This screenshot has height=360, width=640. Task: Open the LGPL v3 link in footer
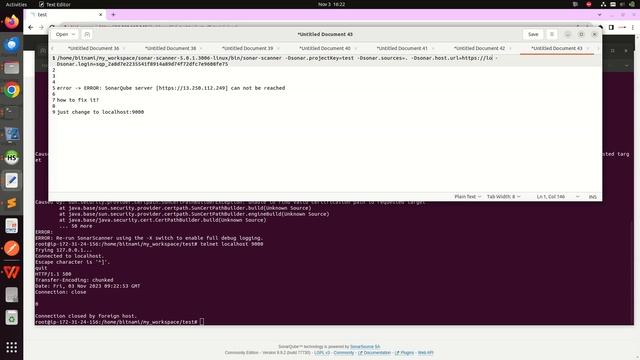322,353
